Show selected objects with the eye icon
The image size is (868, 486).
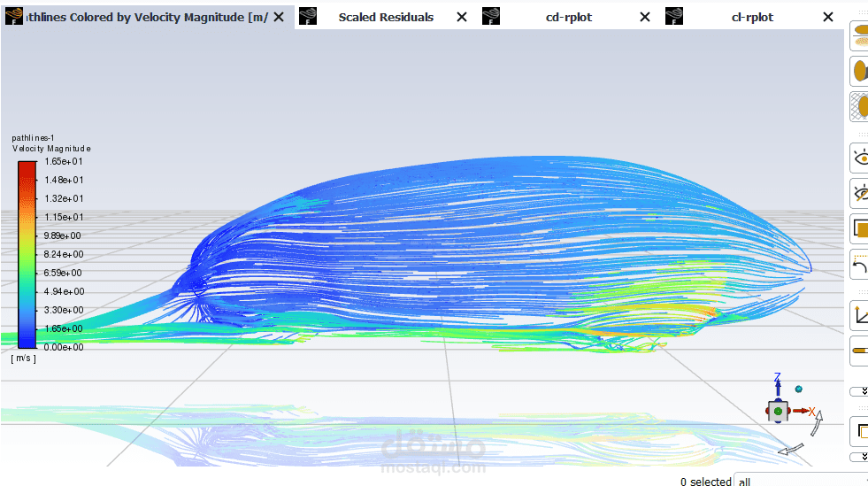coord(860,158)
